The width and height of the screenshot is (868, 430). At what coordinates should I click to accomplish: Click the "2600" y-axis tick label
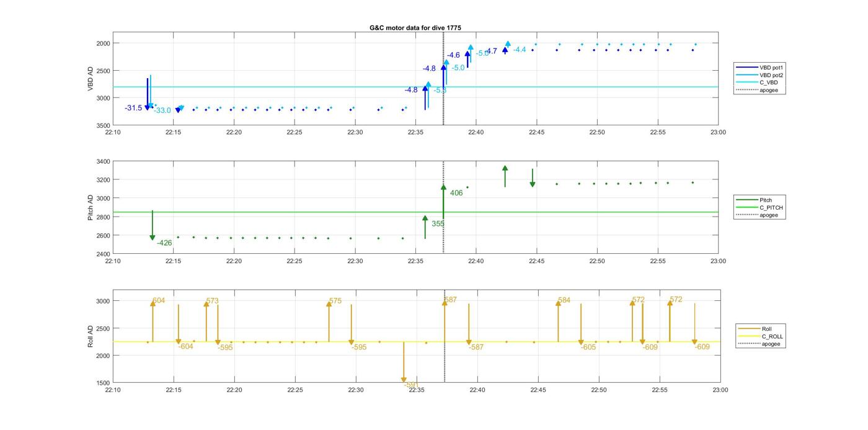click(102, 236)
